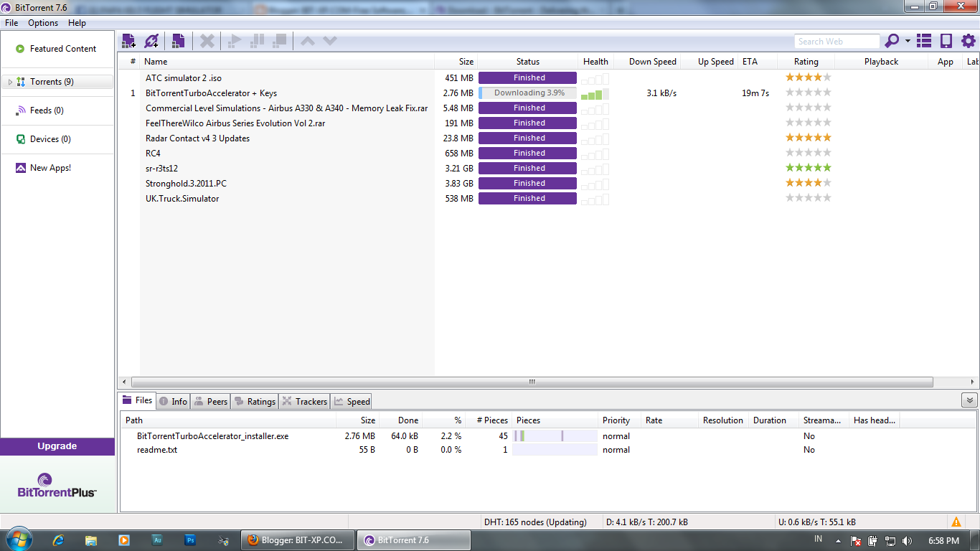The width and height of the screenshot is (980, 551).
Task: Open the Help menu
Action: (x=77, y=23)
